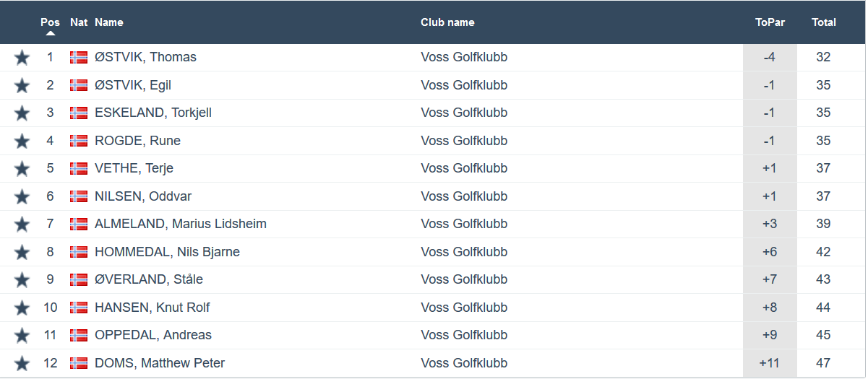868x379 pixels.
Task: Toggle star for HANSEN, Knut Rolf
Action: (x=22, y=308)
